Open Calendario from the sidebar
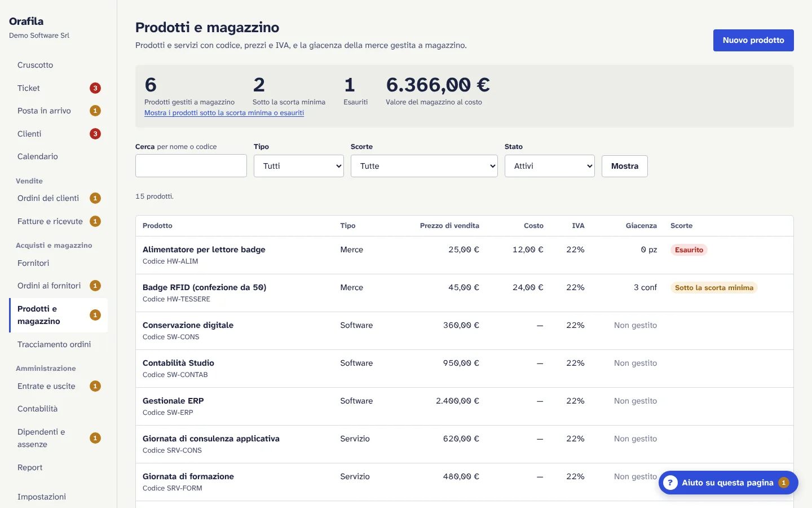 point(59,156)
